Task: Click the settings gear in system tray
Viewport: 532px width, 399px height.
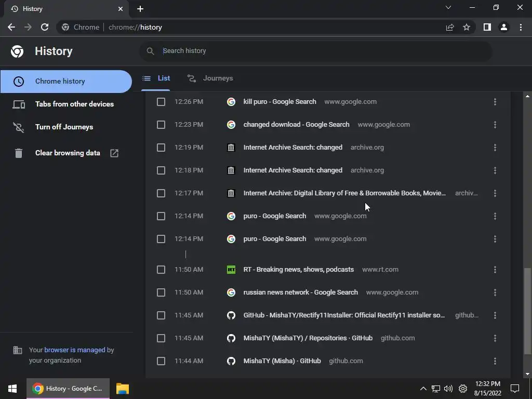Action: pos(463,389)
